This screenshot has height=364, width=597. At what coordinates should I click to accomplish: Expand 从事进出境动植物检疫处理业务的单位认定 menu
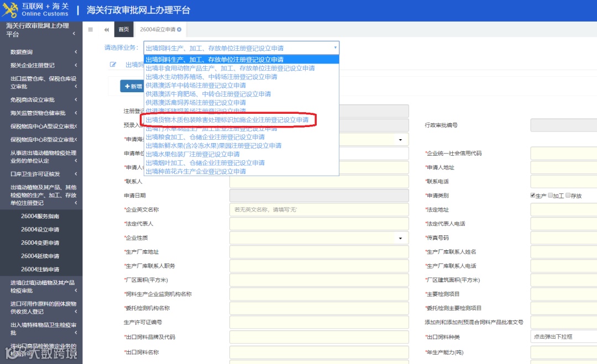41,157
